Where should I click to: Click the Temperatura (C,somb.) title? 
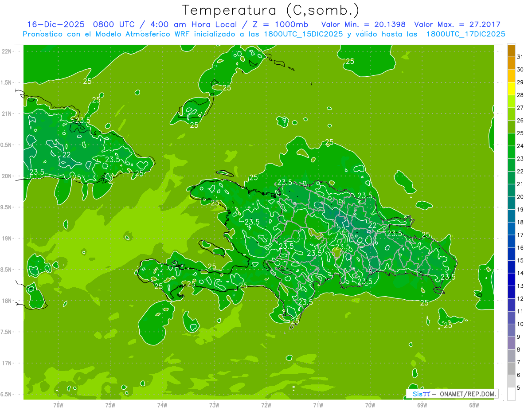pyautogui.click(x=271, y=10)
